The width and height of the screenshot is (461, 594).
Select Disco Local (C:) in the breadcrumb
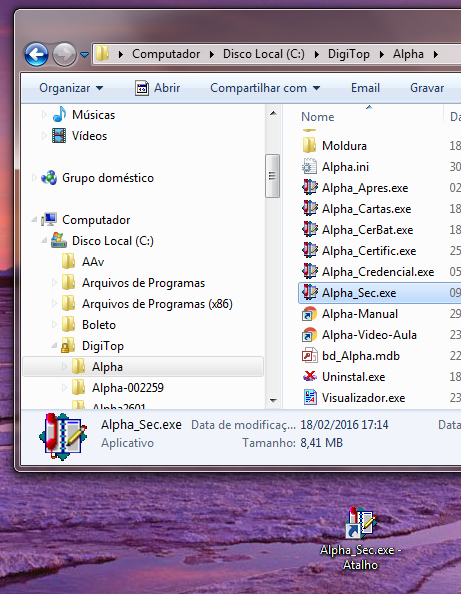pyautogui.click(x=264, y=54)
